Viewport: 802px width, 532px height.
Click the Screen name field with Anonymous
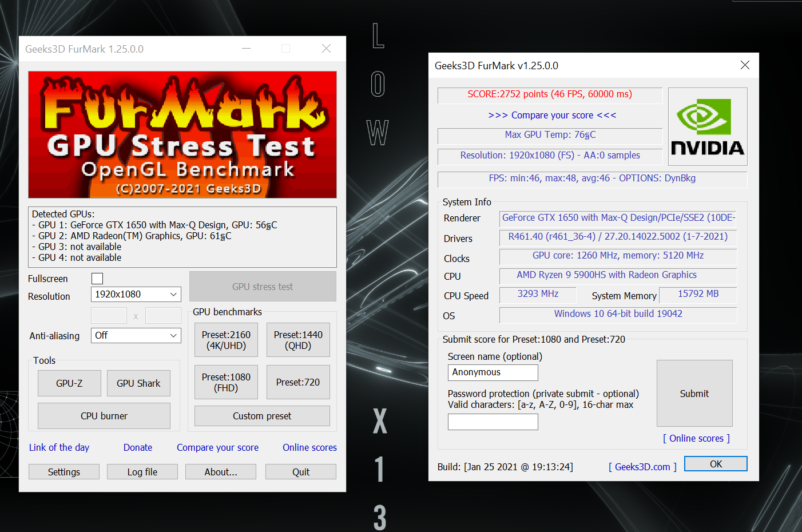(x=493, y=372)
